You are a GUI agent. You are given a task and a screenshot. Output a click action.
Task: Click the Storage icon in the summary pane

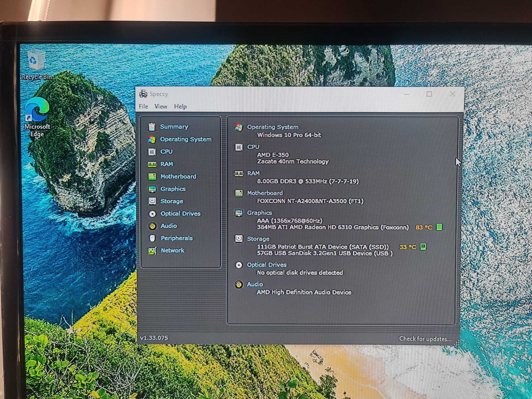(x=239, y=239)
